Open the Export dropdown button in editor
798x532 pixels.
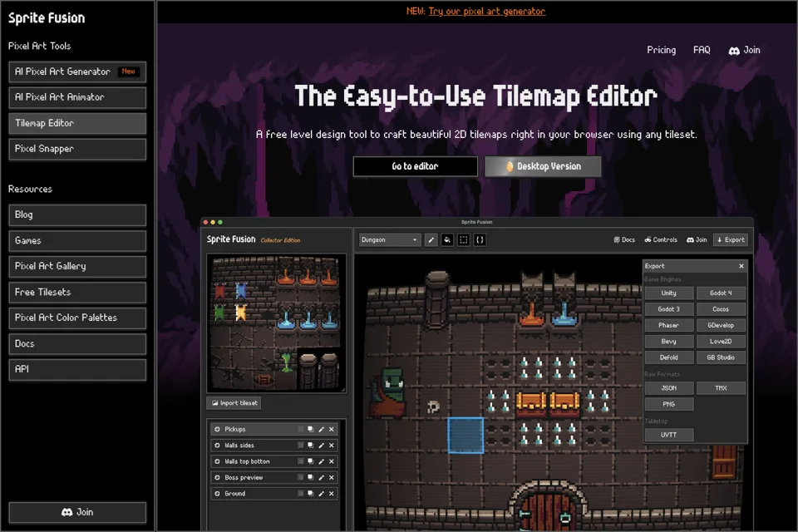731,239
